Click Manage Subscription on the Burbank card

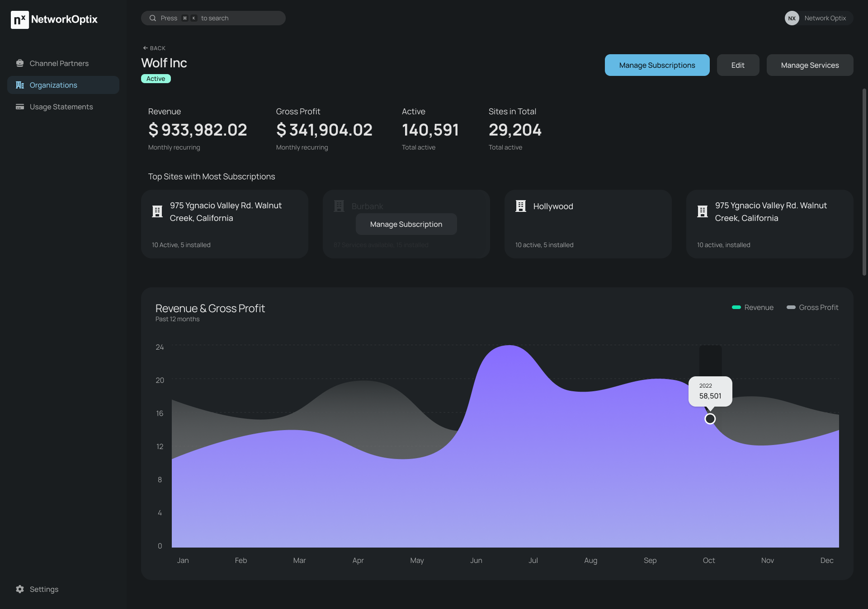click(x=406, y=224)
